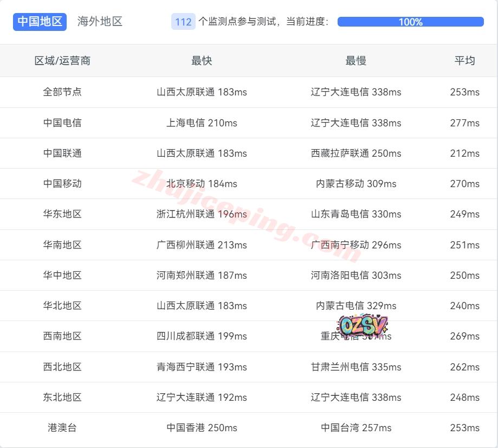
Task: Click the 上海电信 210ms fastest cell
Action: tap(202, 123)
